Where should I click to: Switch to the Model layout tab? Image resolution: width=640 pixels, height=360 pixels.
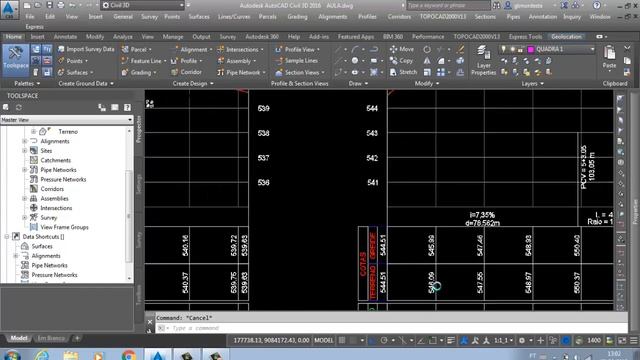tap(18, 338)
